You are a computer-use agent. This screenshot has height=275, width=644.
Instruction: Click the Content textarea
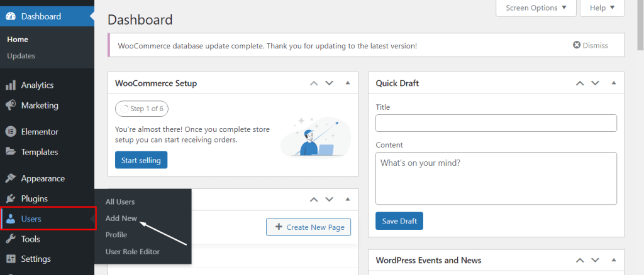tap(496, 178)
